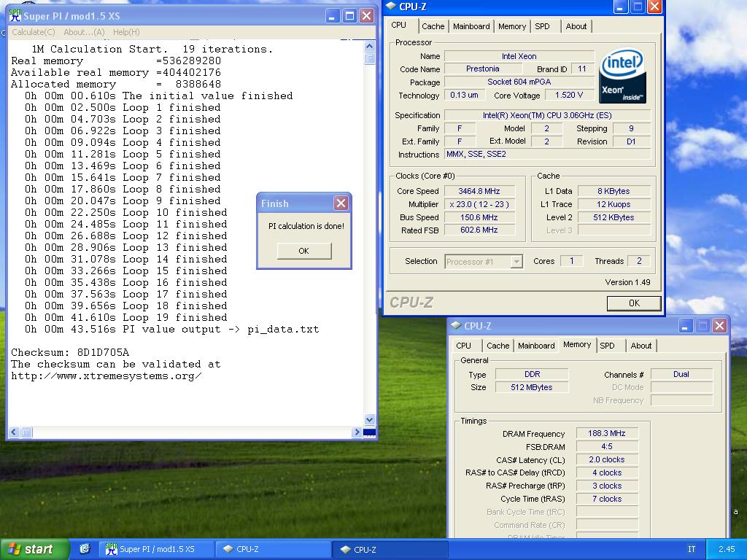Launch the quick launch icon beside start
This screenshot has height=560, width=747.
click(x=85, y=549)
